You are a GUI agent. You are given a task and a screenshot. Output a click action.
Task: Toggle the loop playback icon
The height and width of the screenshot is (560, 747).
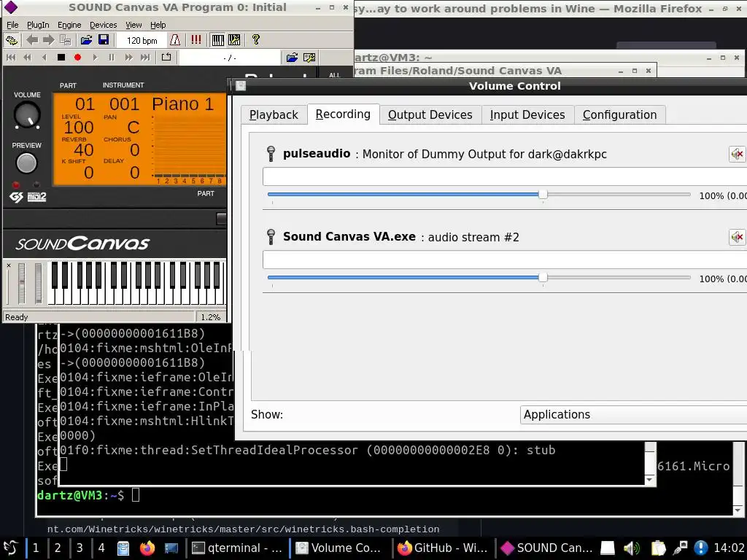point(166,58)
